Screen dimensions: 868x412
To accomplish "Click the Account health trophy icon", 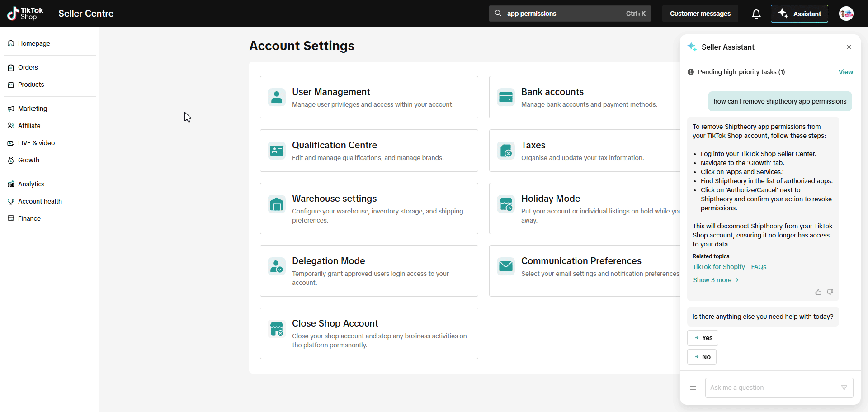I will (x=11, y=201).
